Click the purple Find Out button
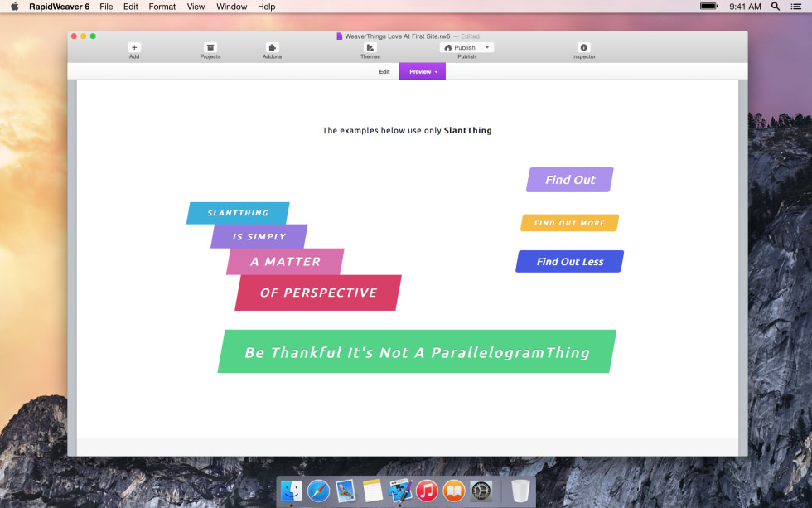Image resolution: width=812 pixels, height=508 pixels. 570,180
